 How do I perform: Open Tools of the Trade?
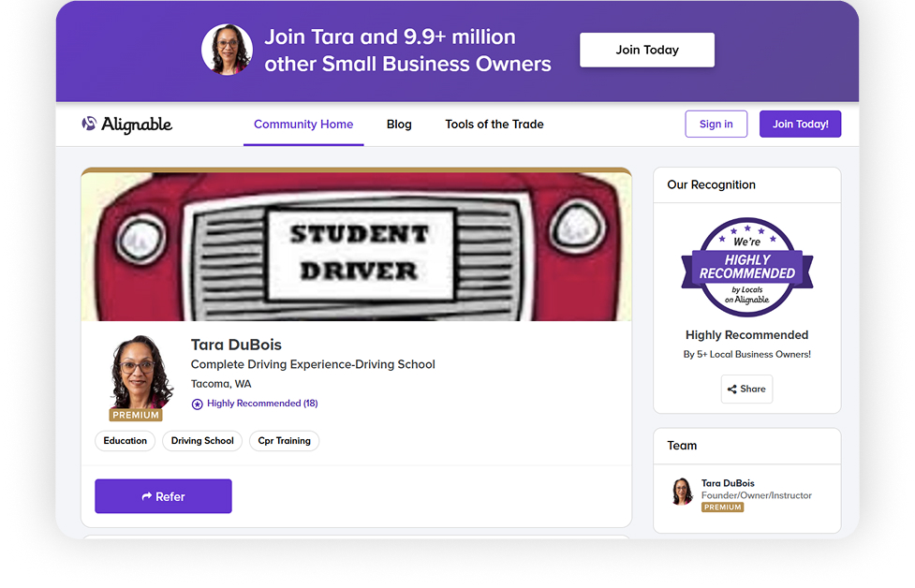494,124
